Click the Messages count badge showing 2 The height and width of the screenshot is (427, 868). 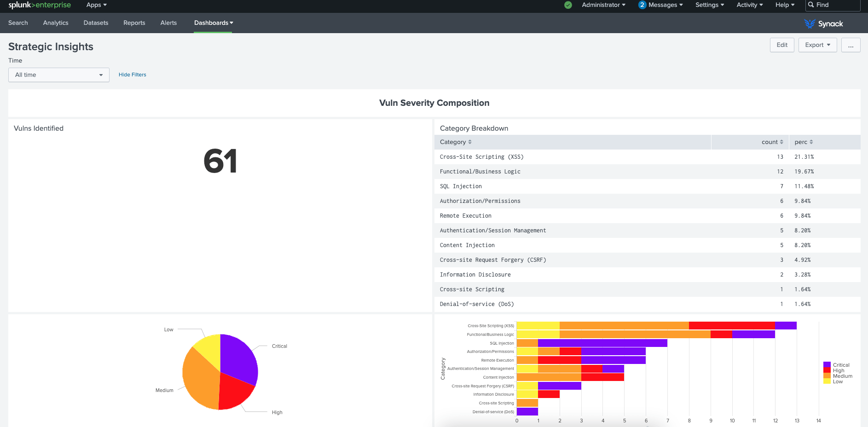[642, 5]
